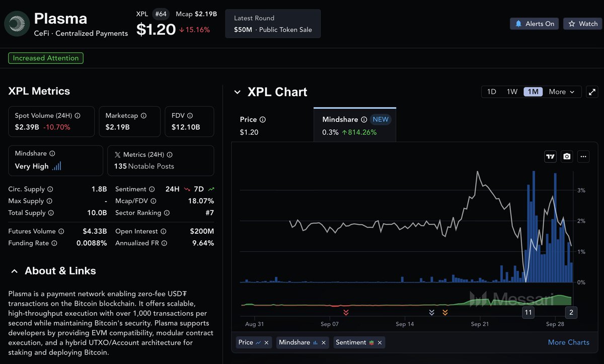
Task: Expand the chart to fullscreen
Action: (592, 92)
